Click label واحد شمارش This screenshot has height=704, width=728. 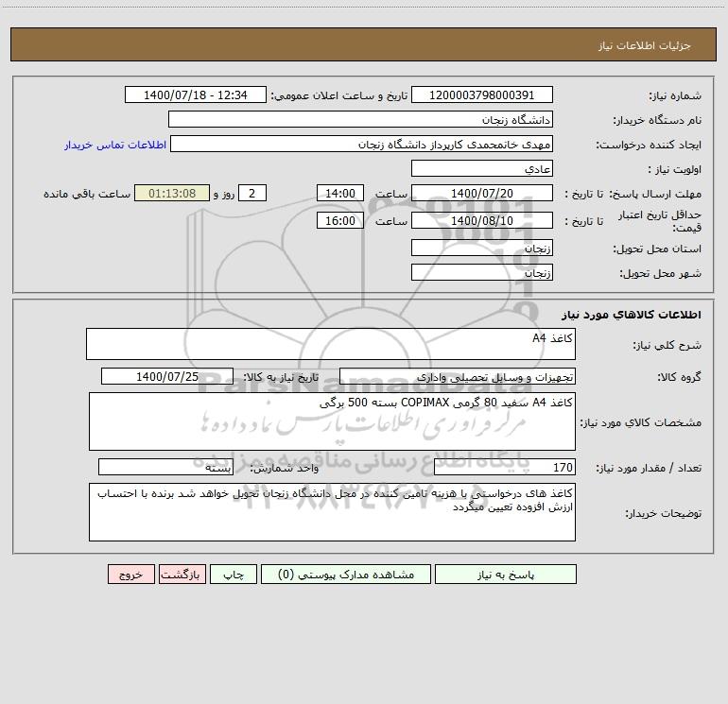285,469
